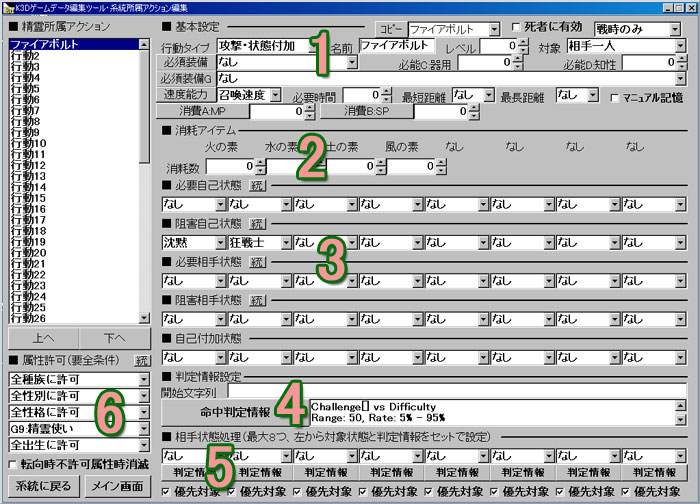The width and height of the screenshot is (700, 504).
Task: Click action list scrollbar up arrow
Action: pos(144,44)
